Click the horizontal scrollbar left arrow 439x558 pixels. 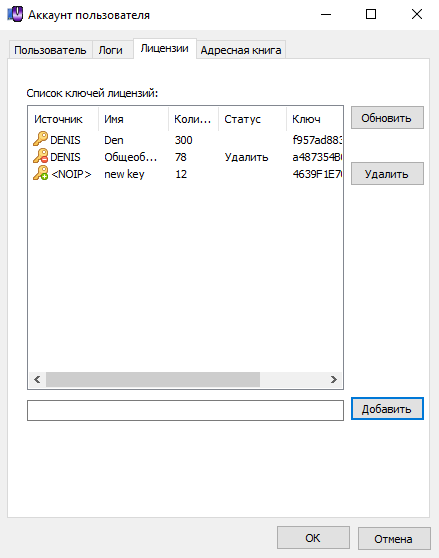pos(37,380)
